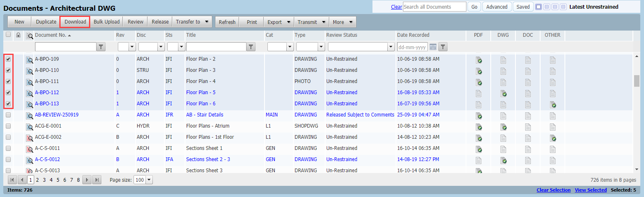The width and height of the screenshot is (644, 197).
Task: Click the header preview magnifier icon
Action: click(x=29, y=36)
